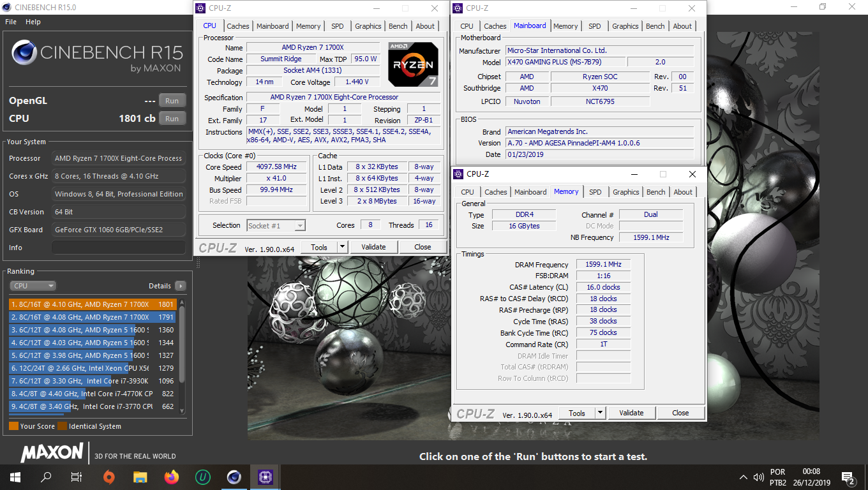Select top ranking entry scoring 1801

click(x=93, y=304)
